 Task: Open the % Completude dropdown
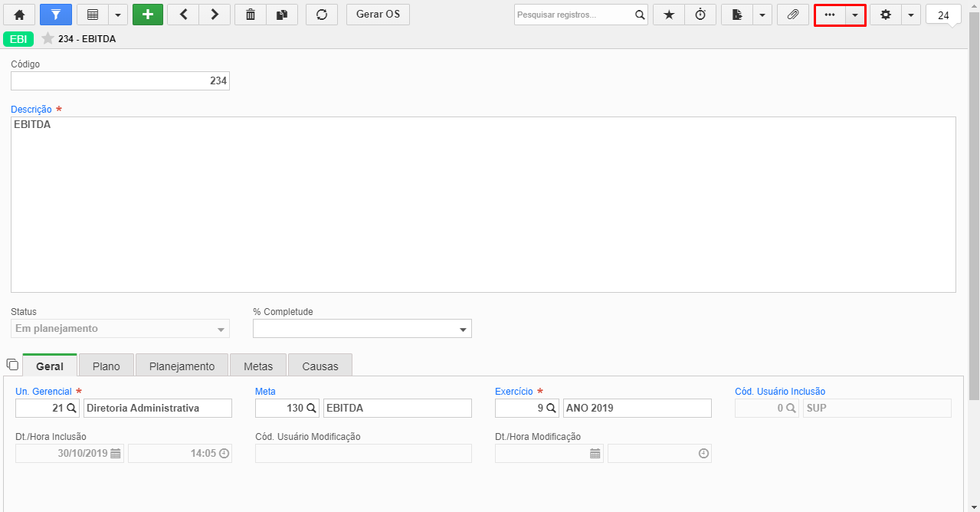[x=362, y=329]
